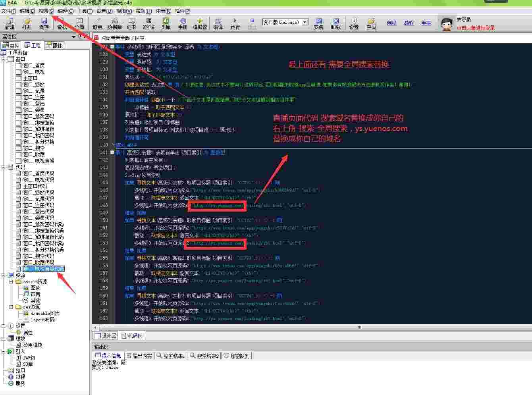Click the 新建 (New) toolbar icon
The image size is (532, 395).
10,23
